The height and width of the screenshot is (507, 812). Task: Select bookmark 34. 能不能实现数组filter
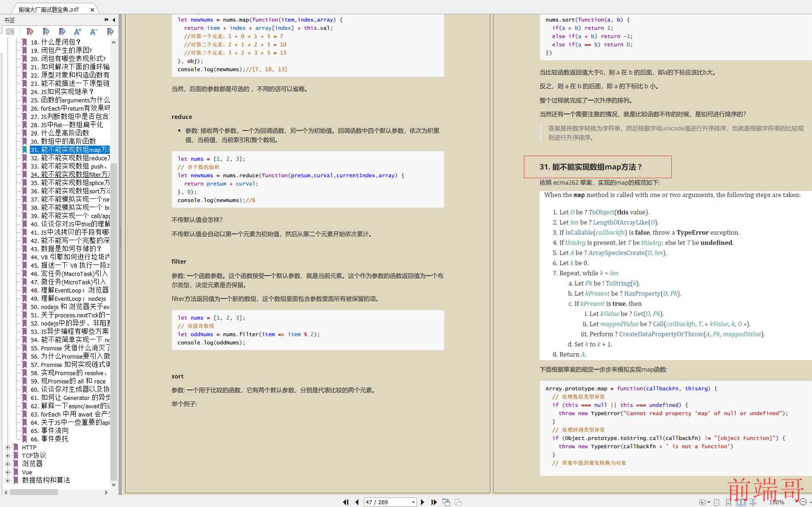[x=70, y=175]
